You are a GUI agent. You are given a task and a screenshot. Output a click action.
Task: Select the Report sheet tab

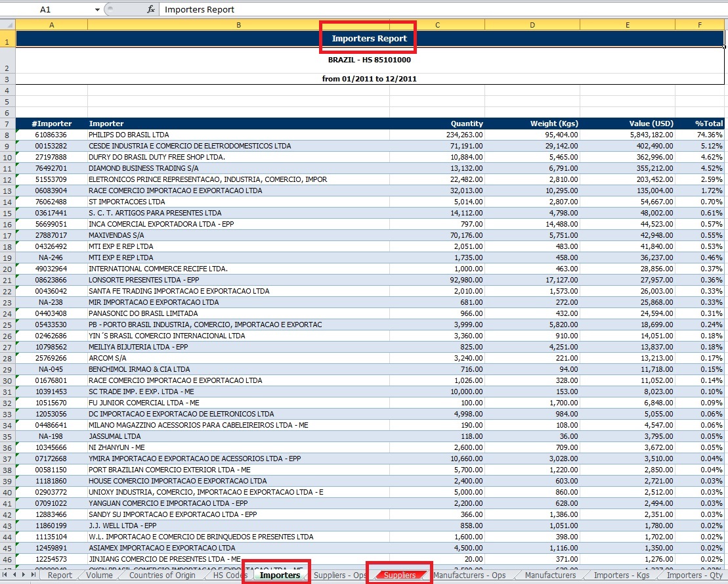(x=60, y=575)
